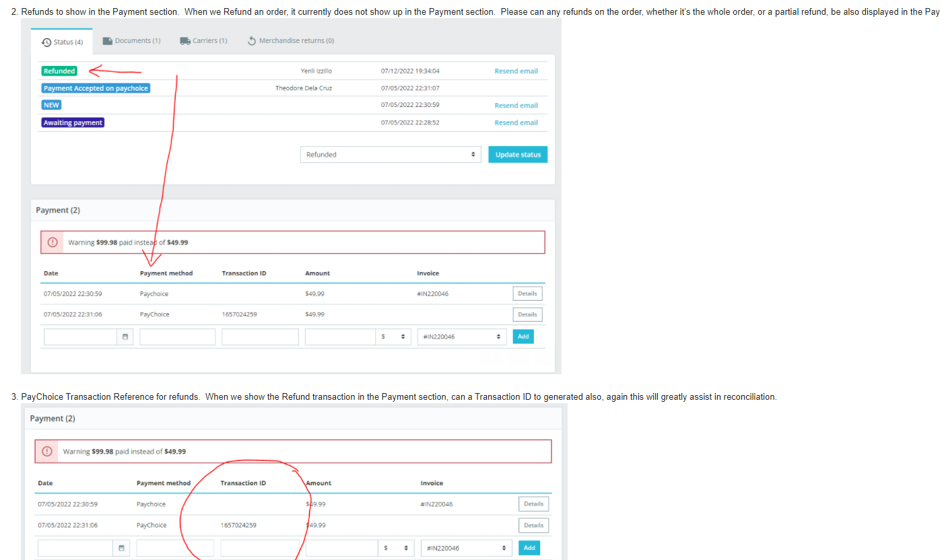Open calendar picker in first Payment date field
Image resolution: width=940 pixels, height=560 pixels.
click(125, 337)
